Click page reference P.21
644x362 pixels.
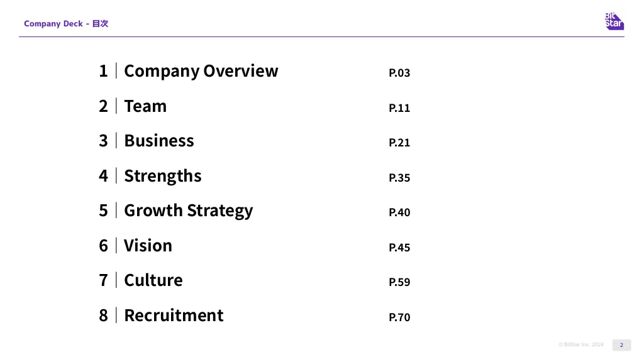(399, 143)
